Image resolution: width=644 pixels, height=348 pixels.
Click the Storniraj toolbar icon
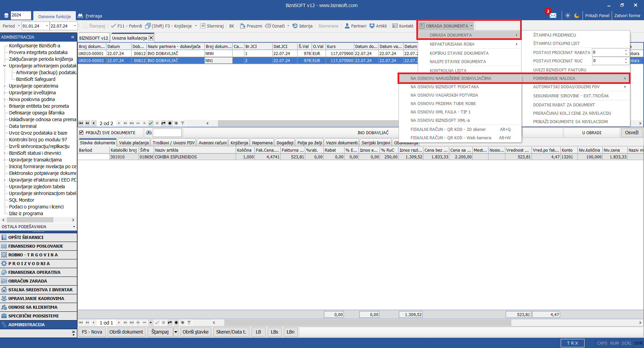[x=203, y=26]
